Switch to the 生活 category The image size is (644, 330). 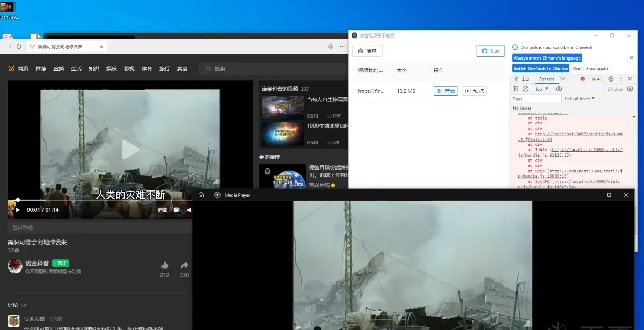(76, 69)
